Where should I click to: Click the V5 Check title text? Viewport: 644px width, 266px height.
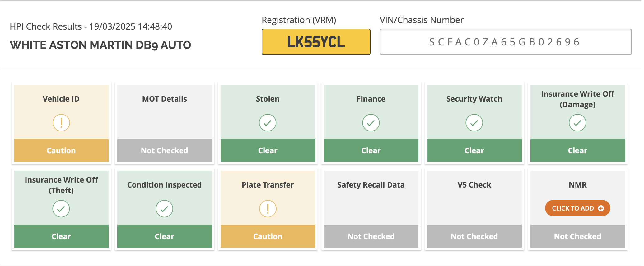[x=474, y=185]
